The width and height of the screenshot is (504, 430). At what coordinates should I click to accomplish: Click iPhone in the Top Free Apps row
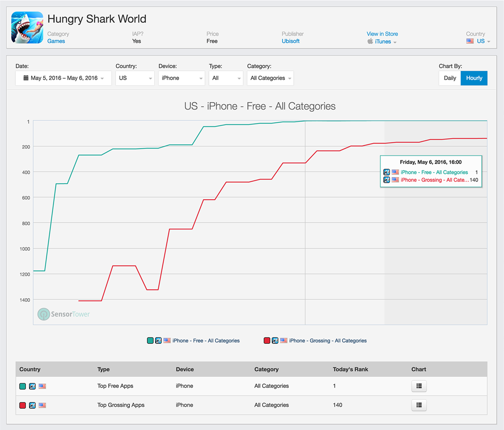[x=185, y=386]
